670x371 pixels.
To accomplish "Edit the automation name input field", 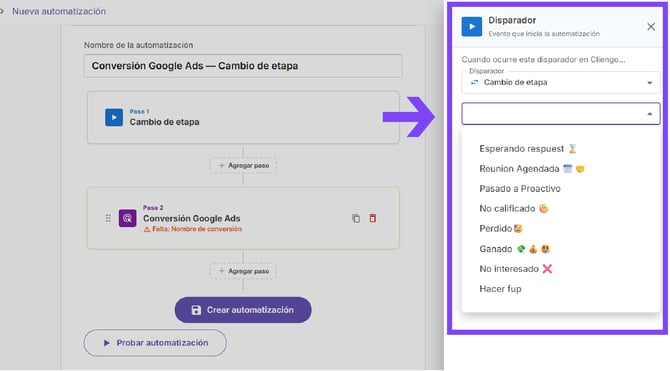I will 243,66.
